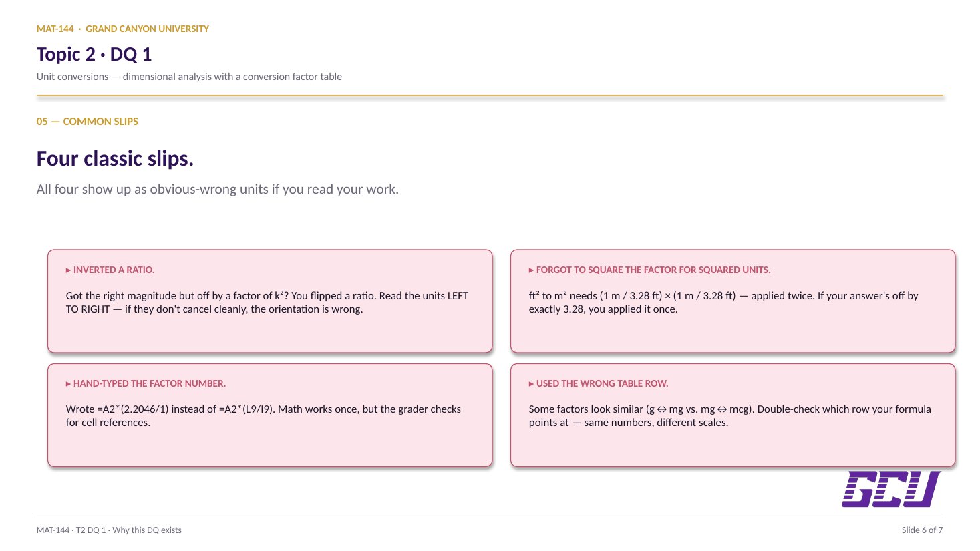Screen dimensions: 980x551
Task: Click the 05 — Common Slips section label
Action: click(88, 122)
